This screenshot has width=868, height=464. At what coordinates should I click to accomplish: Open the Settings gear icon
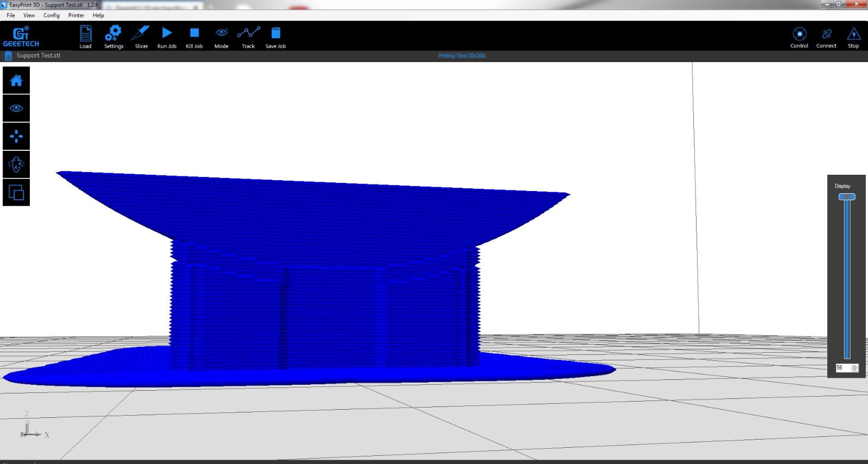(x=113, y=36)
